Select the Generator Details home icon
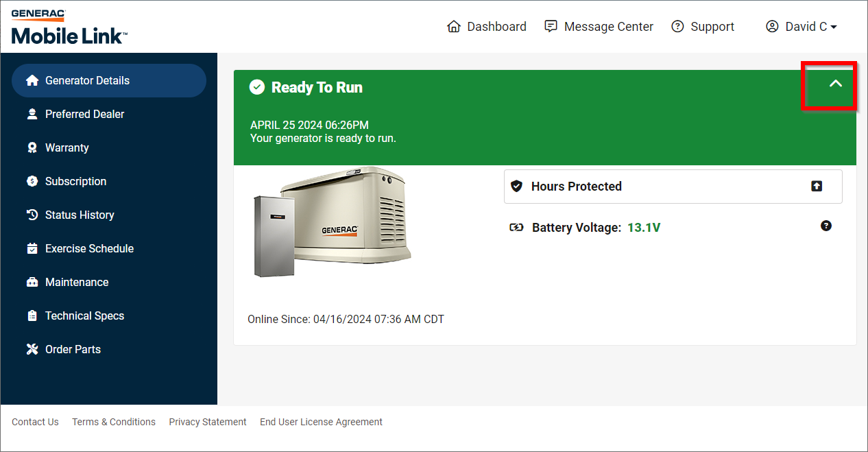Image resolution: width=868 pixels, height=452 pixels. tap(32, 80)
